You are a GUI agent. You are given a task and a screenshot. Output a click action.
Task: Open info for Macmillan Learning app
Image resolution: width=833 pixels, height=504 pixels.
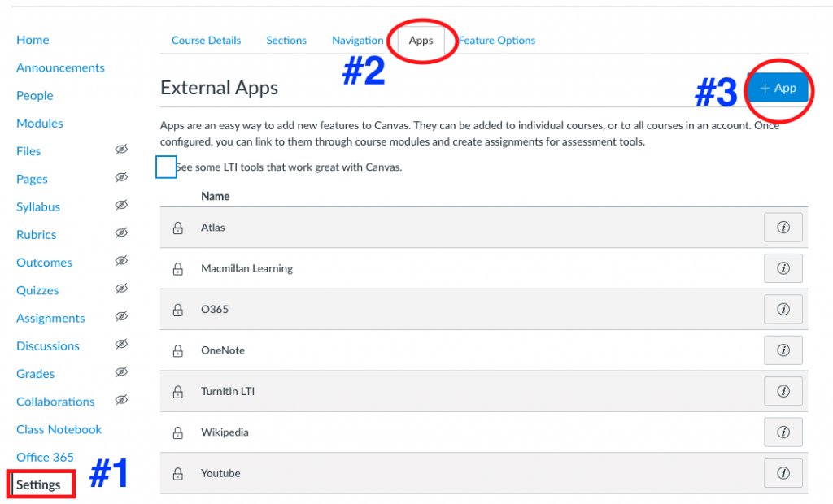783,268
